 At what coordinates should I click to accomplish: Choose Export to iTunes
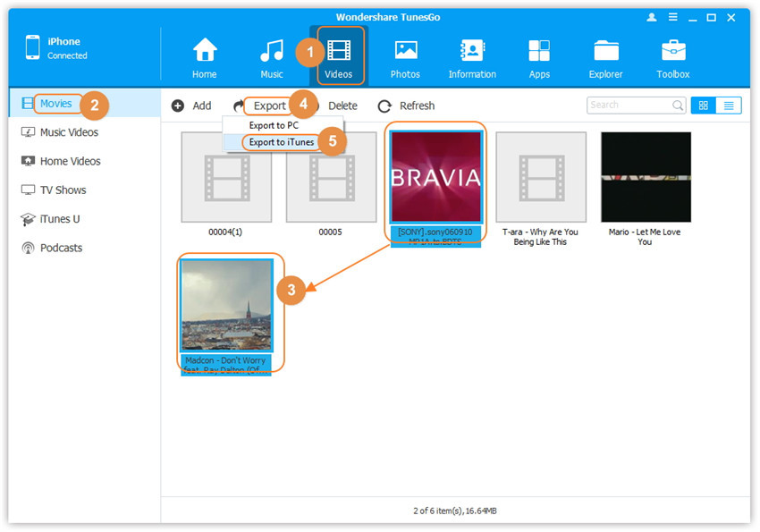click(x=282, y=142)
